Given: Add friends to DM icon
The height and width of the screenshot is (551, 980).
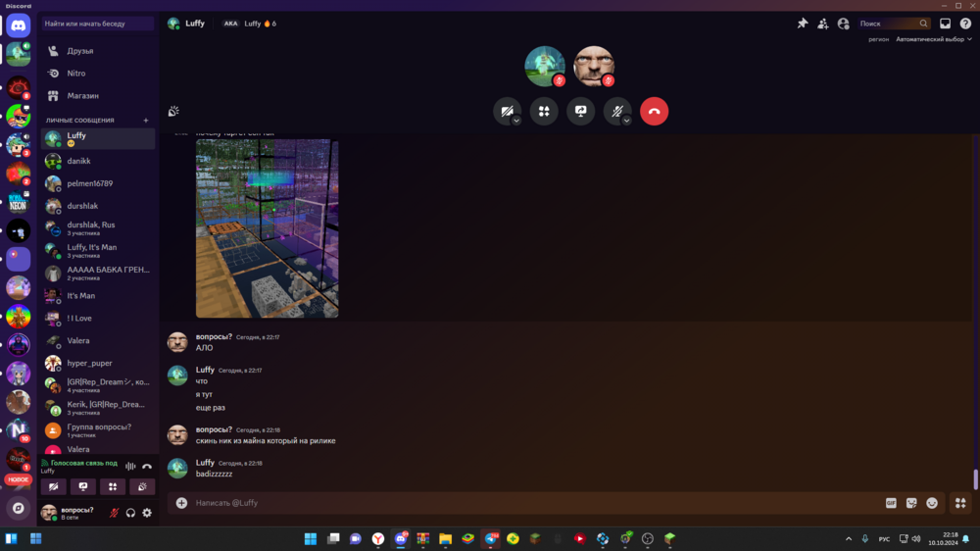Looking at the screenshot, I should click(x=823, y=24).
